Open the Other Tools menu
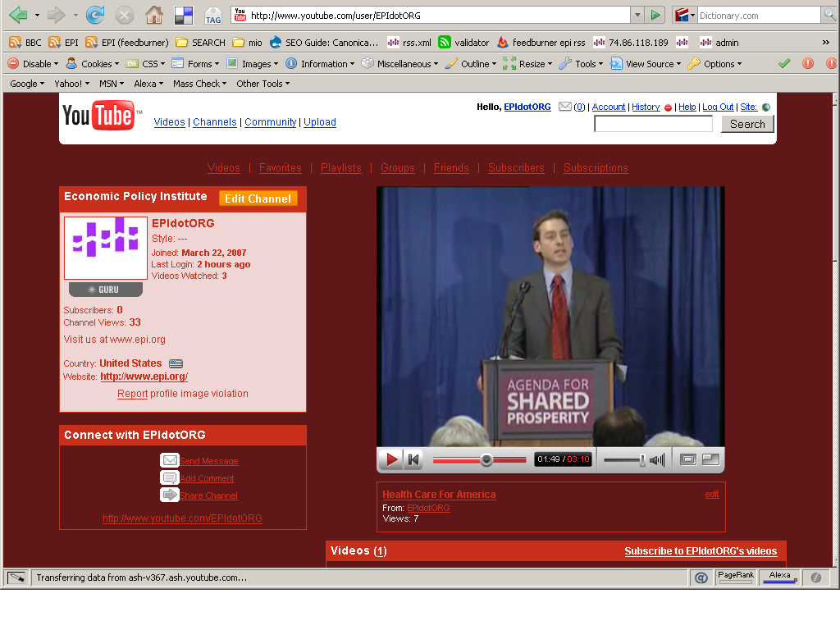 tap(263, 84)
